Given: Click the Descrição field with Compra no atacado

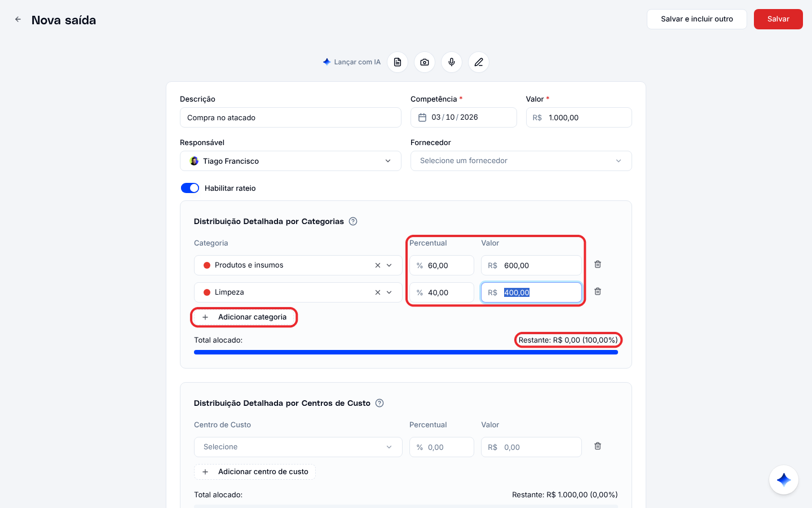Looking at the screenshot, I should pyautogui.click(x=290, y=117).
